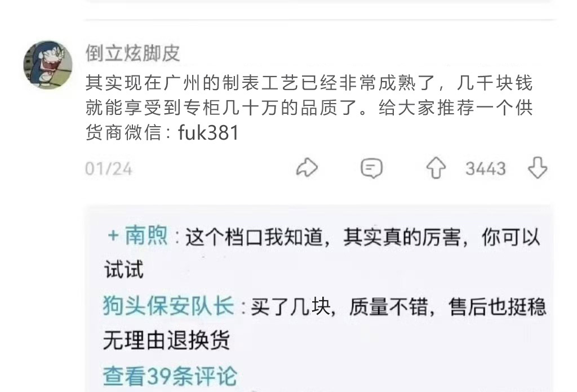Click the phrase 售后也挺稳 in the reply

pos(498,306)
